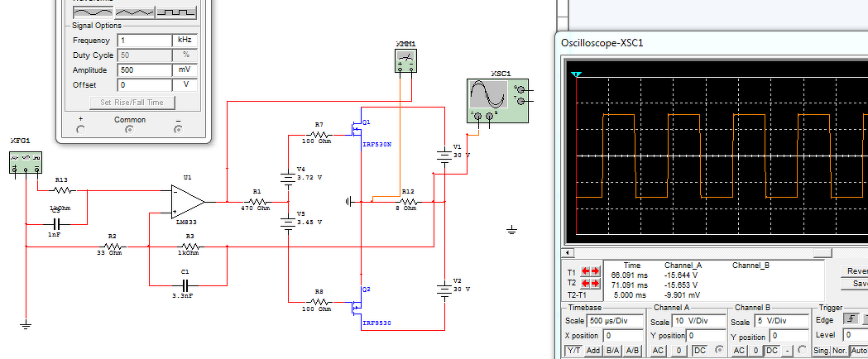Select Channel A radio button
The height and width of the screenshot is (359, 868).
pyautogui.click(x=719, y=350)
